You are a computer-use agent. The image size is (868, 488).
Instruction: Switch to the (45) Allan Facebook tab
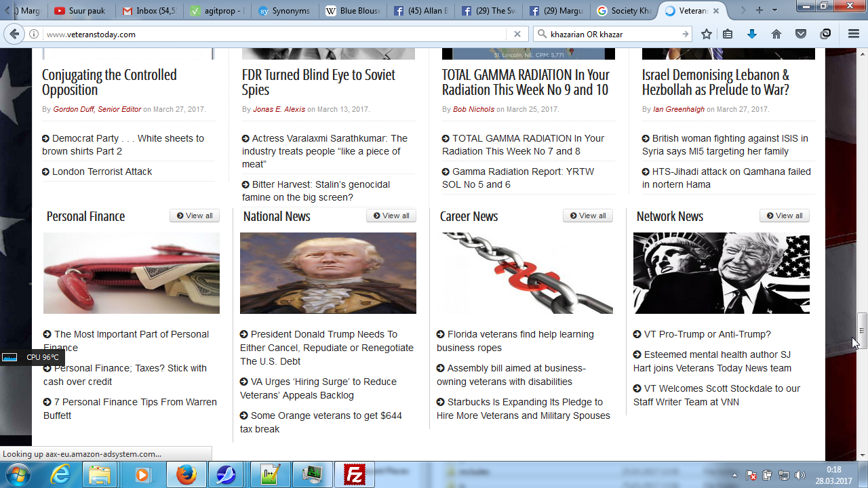(420, 11)
